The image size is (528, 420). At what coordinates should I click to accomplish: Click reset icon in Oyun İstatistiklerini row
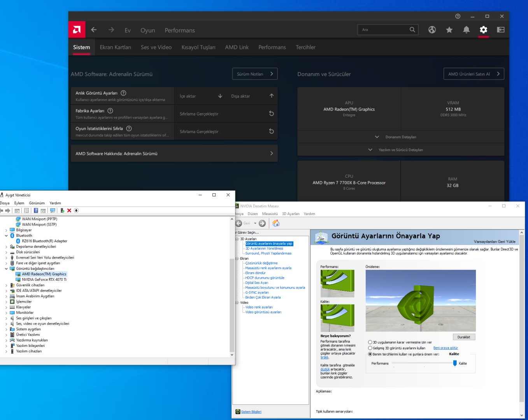click(271, 131)
